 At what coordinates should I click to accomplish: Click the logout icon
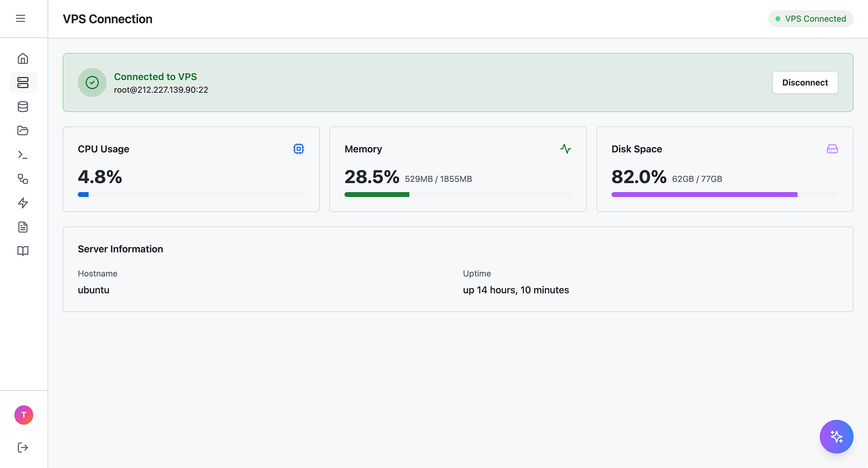click(x=23, y=448)
